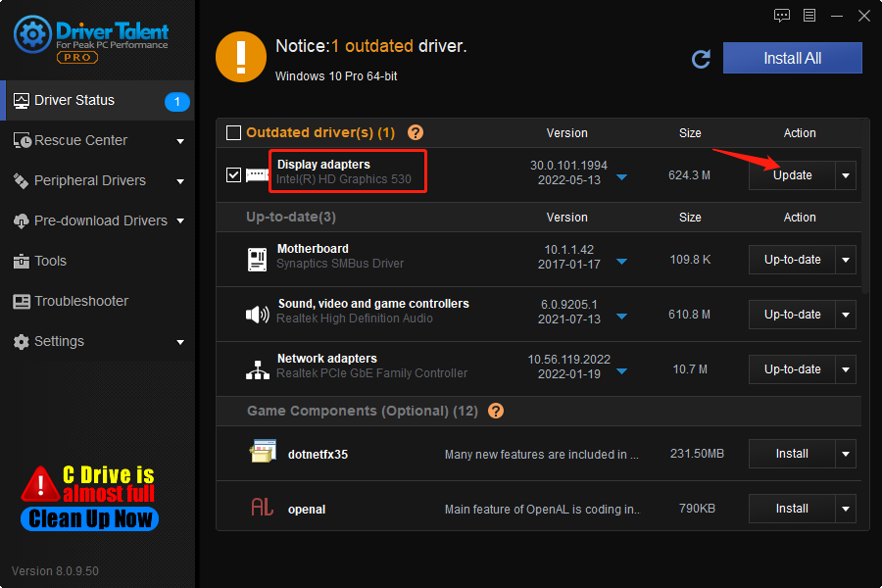
Task: Expand version list for Display adapters
Action: point(621,177)
